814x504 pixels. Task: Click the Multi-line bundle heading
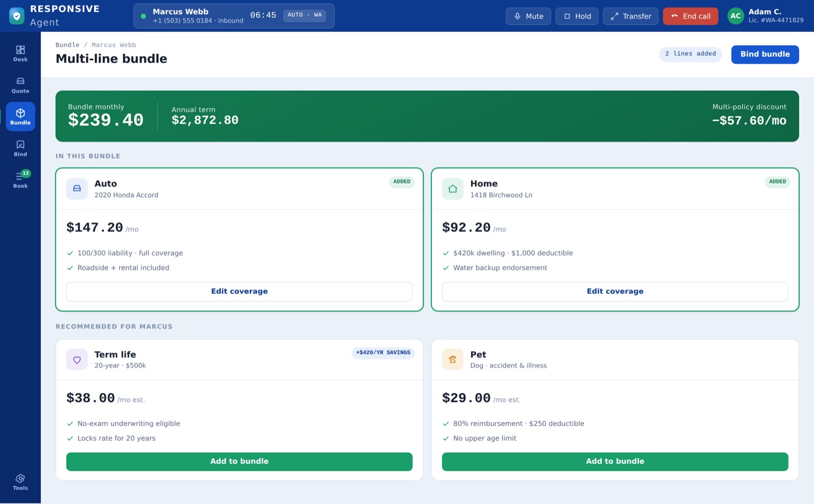(111, 59)
